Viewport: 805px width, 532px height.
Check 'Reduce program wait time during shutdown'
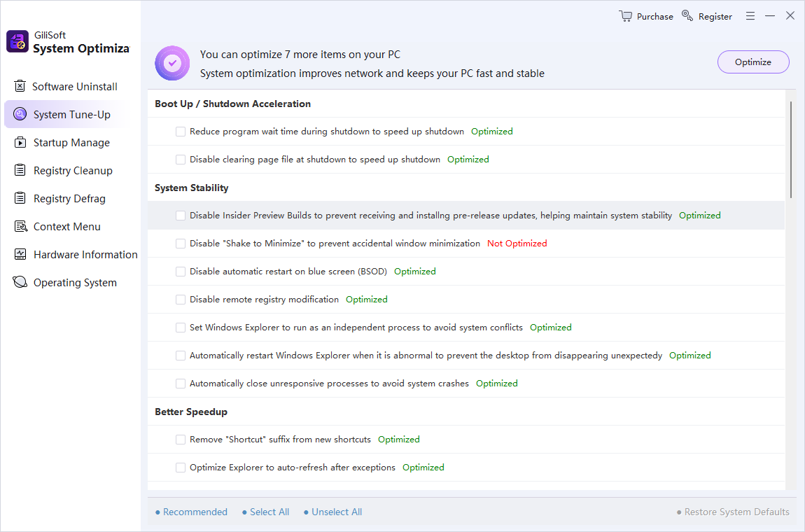(181, 132)
